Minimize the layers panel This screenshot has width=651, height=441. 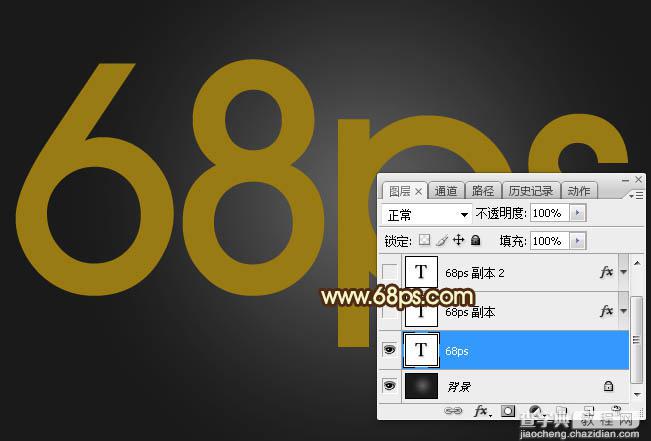coord(625,180)
